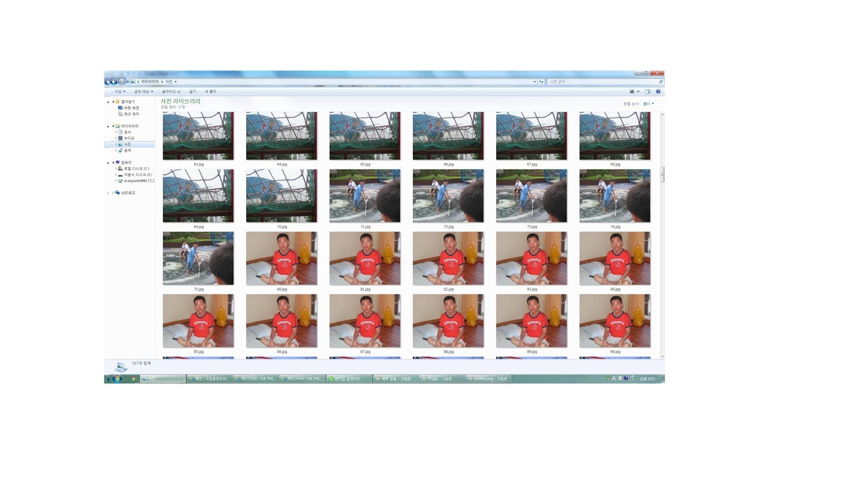Viewport: 868px width, 488px height.
Task: Open 로컬 디스크 (C:) drive
Action: (136, 169)
